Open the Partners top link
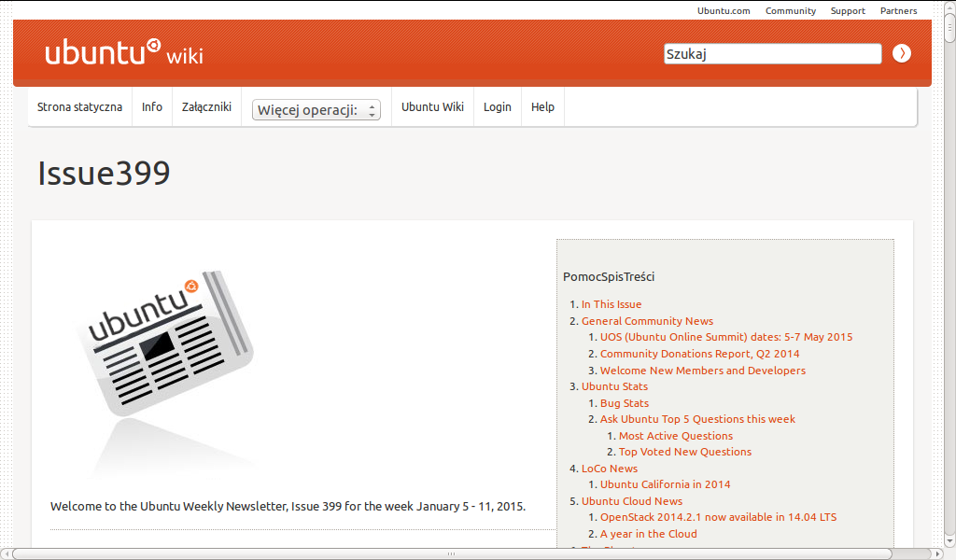956x560 pixels. [x=899, y=11]
